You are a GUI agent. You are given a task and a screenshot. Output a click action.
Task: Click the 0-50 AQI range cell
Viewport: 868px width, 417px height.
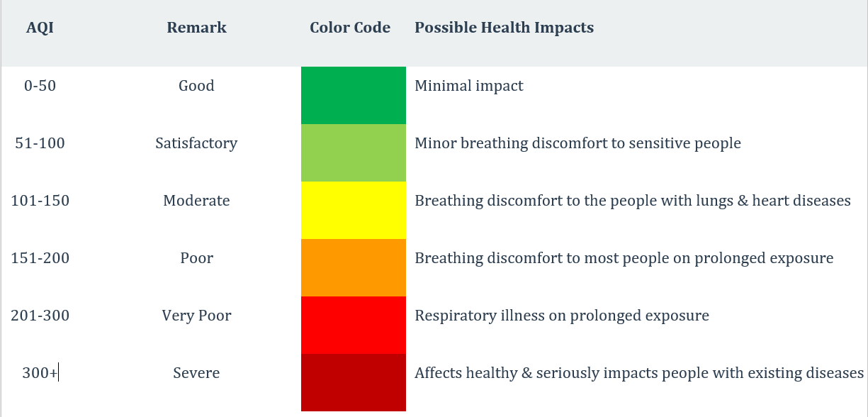pos(40,86)
